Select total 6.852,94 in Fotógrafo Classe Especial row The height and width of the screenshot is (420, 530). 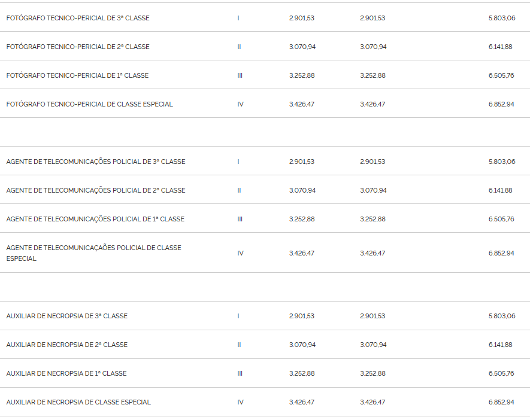(501, 104)
